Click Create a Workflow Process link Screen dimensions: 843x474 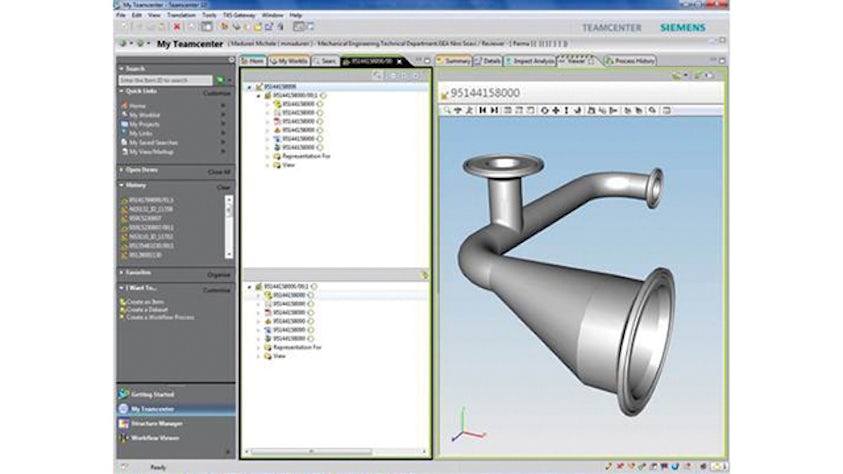pos(158,317)
